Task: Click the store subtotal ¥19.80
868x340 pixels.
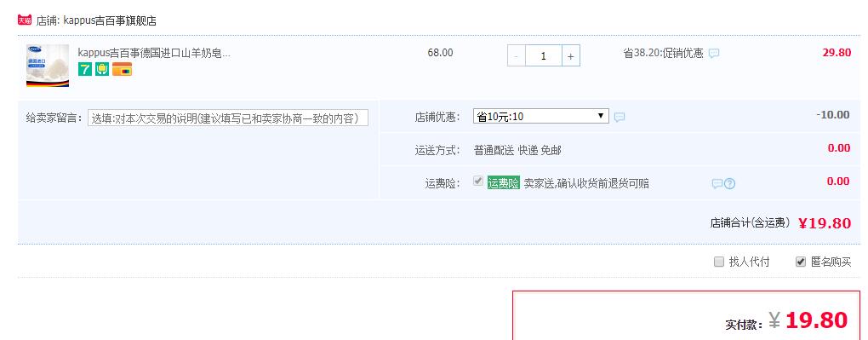Action: coord(825,223)
